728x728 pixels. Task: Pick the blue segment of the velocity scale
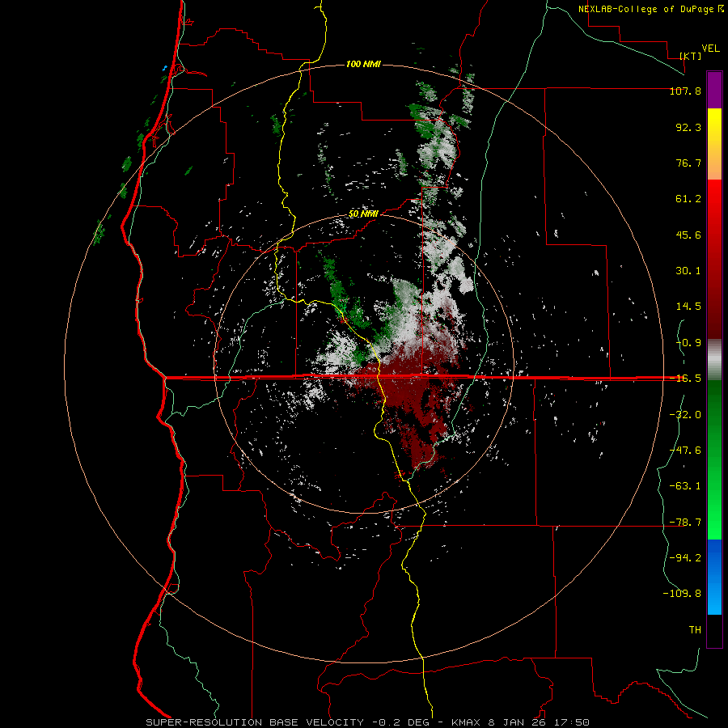tap(714, 577)
